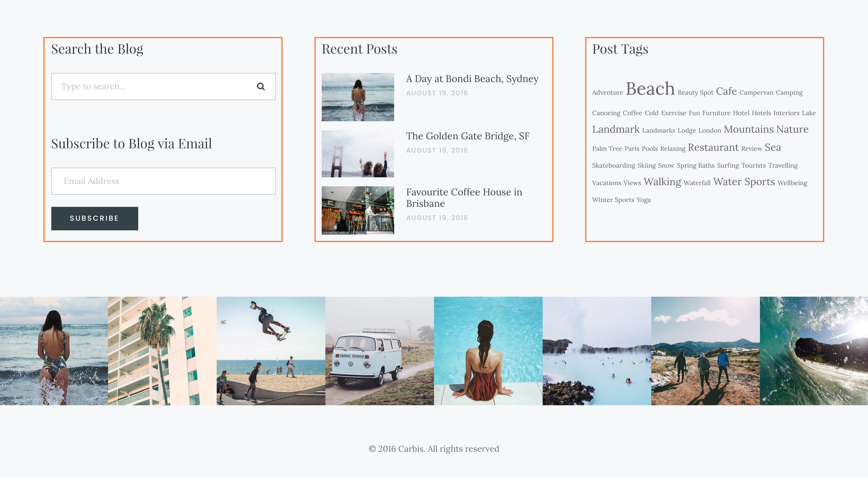Select the Snow tag
Viewport: 868px width, 477px height.
pos(666,166)
